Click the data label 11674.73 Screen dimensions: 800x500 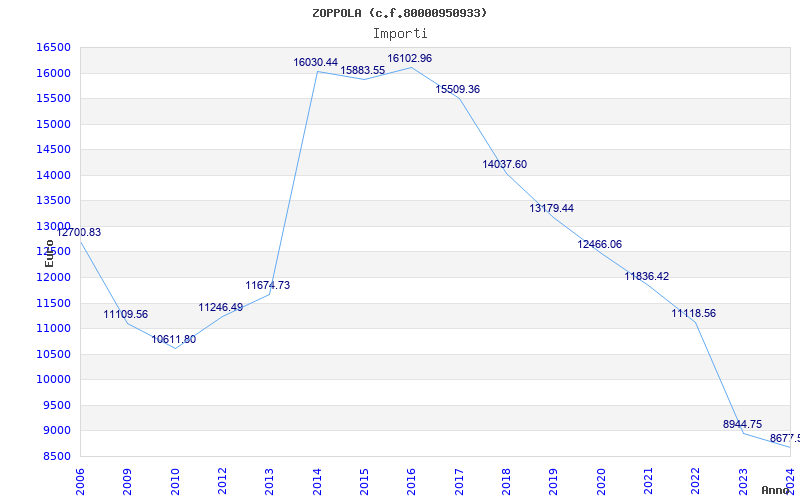[267, 285]
